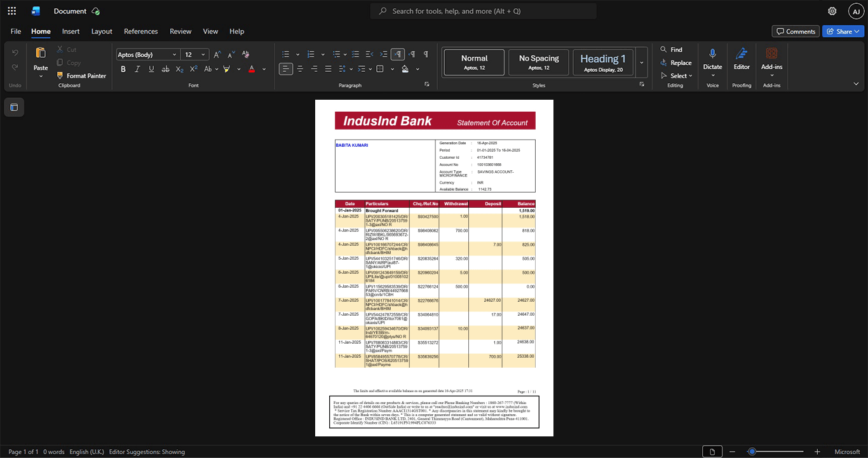Screen dimensions: 868x458
Task: Expand the styles gallery
Action: (642, 62)
